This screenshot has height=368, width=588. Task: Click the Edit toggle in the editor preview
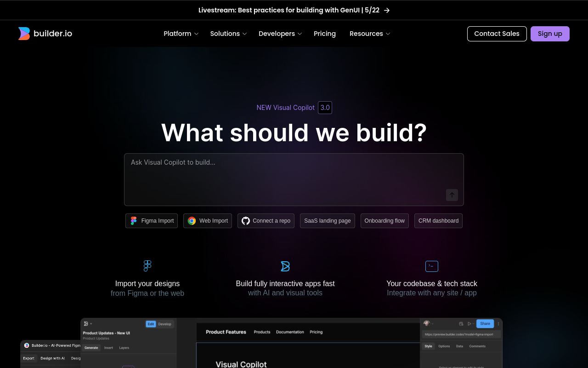pyautogui.click(x=151, y=324)
